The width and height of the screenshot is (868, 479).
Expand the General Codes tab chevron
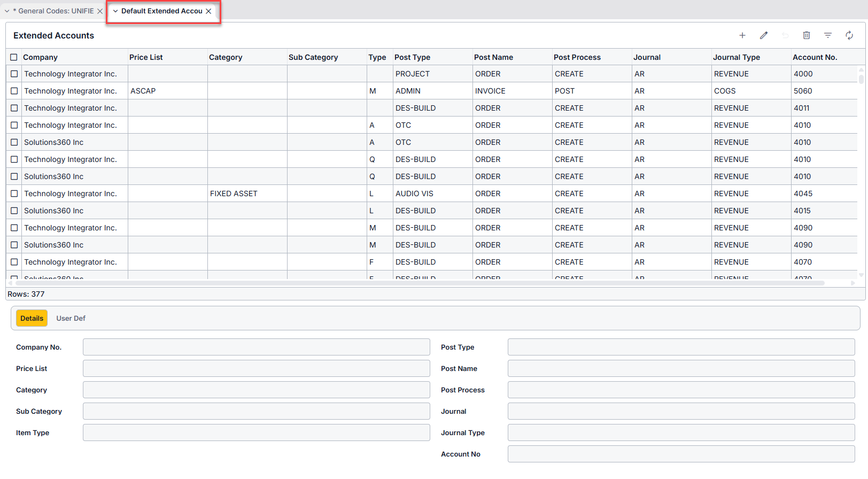[x=7, y=11]
